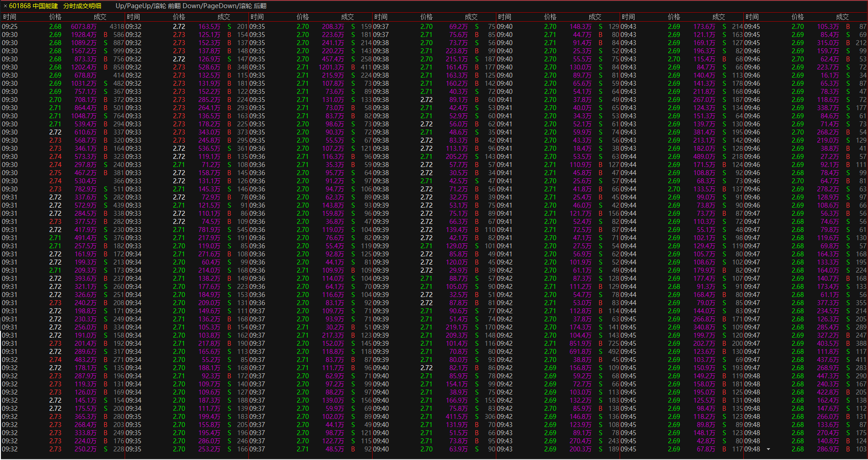Click the 545 volume cell

243,230
